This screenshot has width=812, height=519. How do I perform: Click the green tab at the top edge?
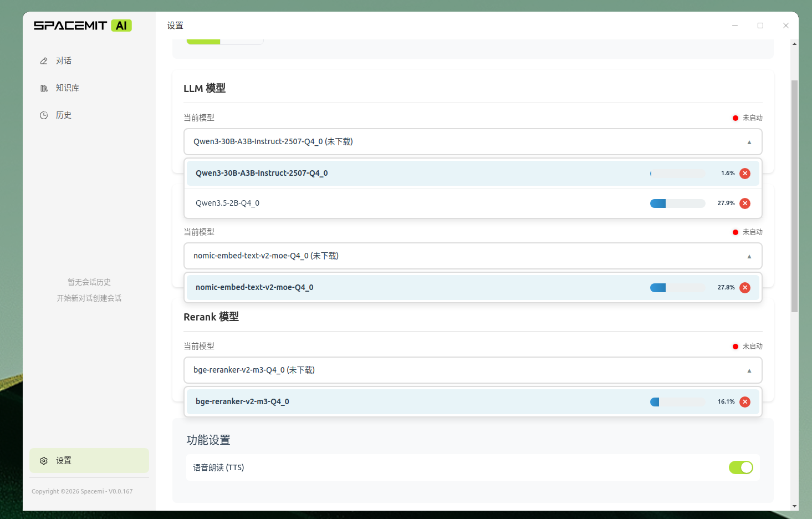pos(203,42)
